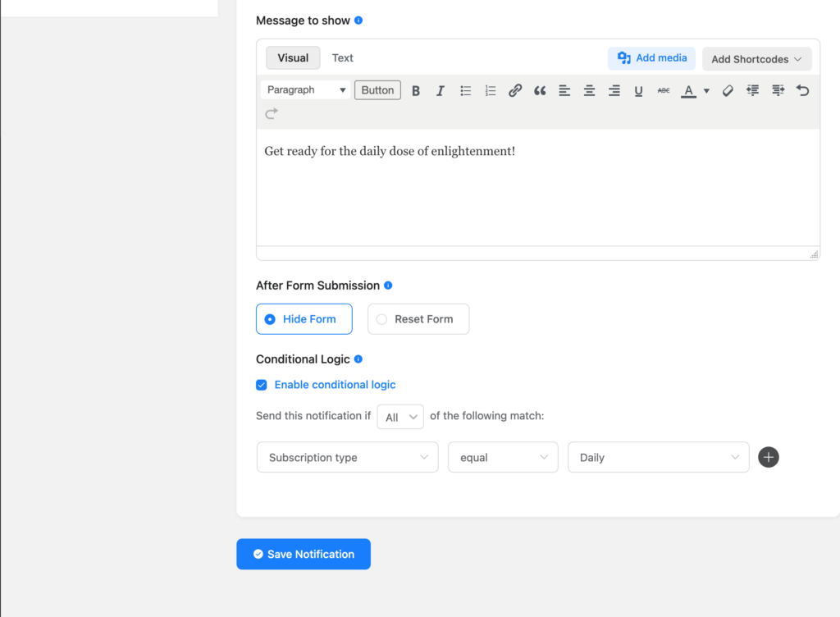
Task: Insert a Button element in the editor
Action: coord(377,90)
